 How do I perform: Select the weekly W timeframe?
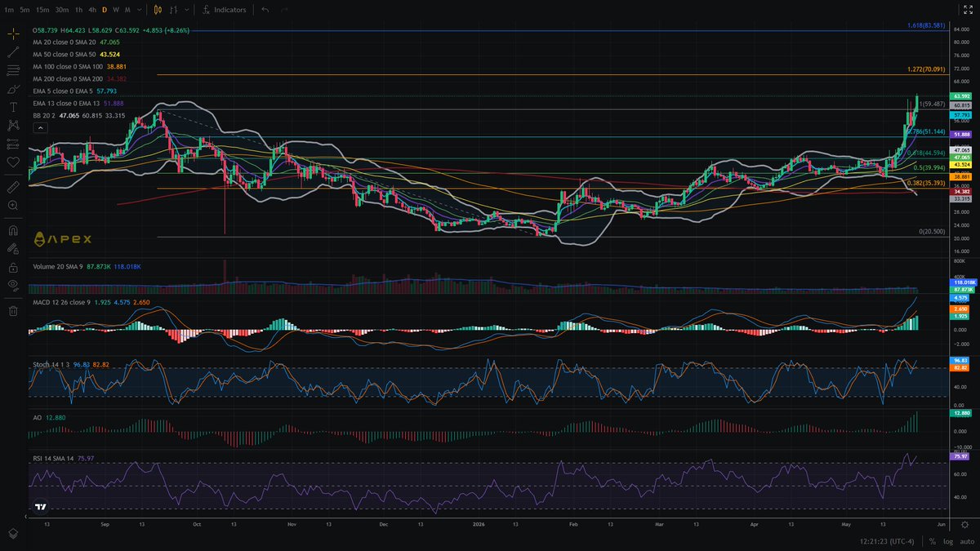pyautogui.click(x=116, y=10)
